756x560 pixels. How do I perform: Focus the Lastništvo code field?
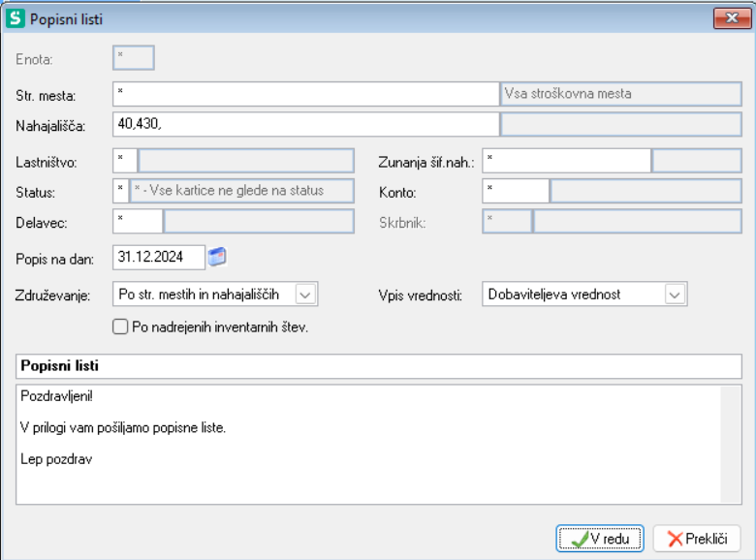pos(125,161)
